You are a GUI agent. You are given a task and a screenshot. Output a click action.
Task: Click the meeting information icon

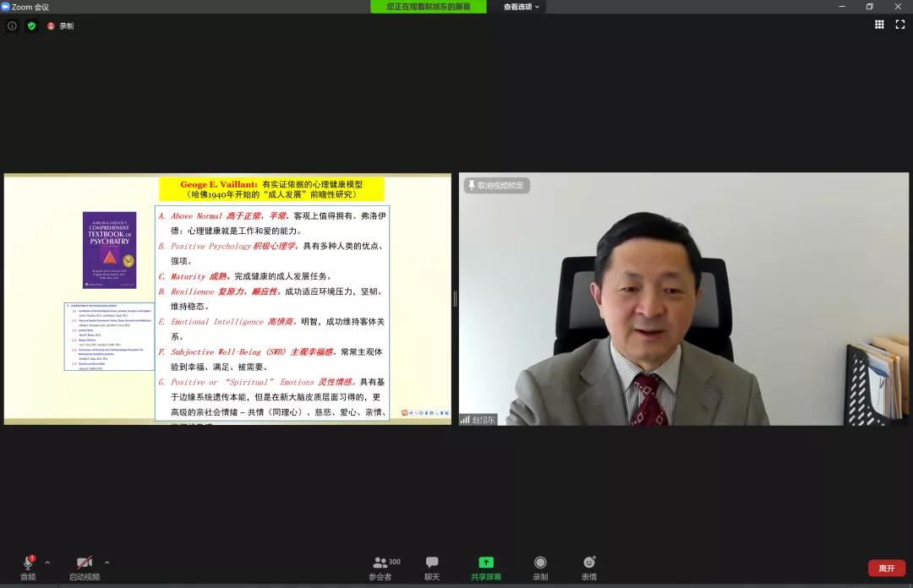12,26
